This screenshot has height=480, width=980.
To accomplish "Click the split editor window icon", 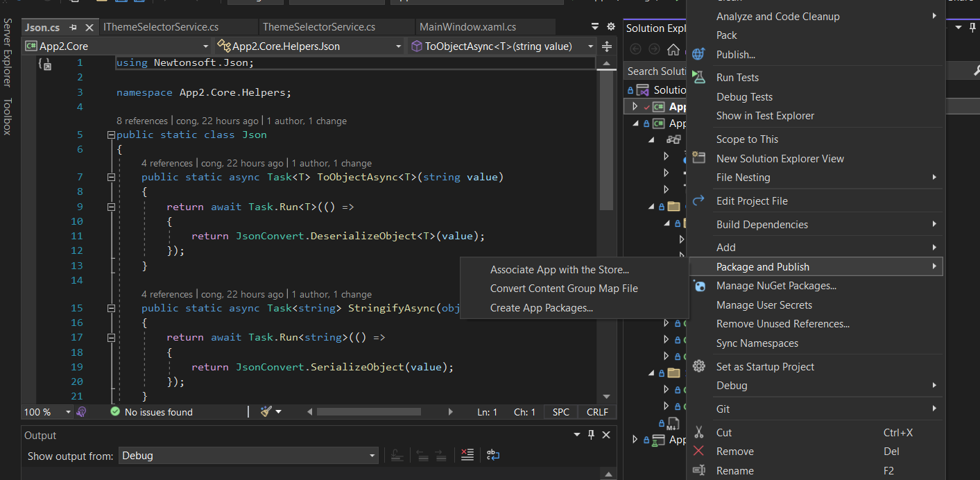I will [607, 46].
